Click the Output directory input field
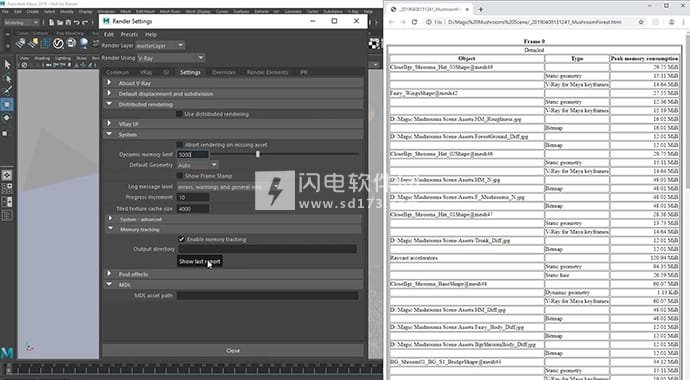Screen dimensions: 690x380 pyautogui.click(x=268, y=249)
